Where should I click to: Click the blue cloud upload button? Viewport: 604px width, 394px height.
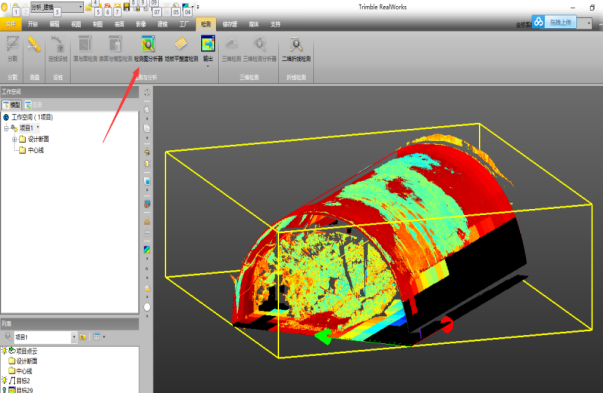click(x=554, y=22)
